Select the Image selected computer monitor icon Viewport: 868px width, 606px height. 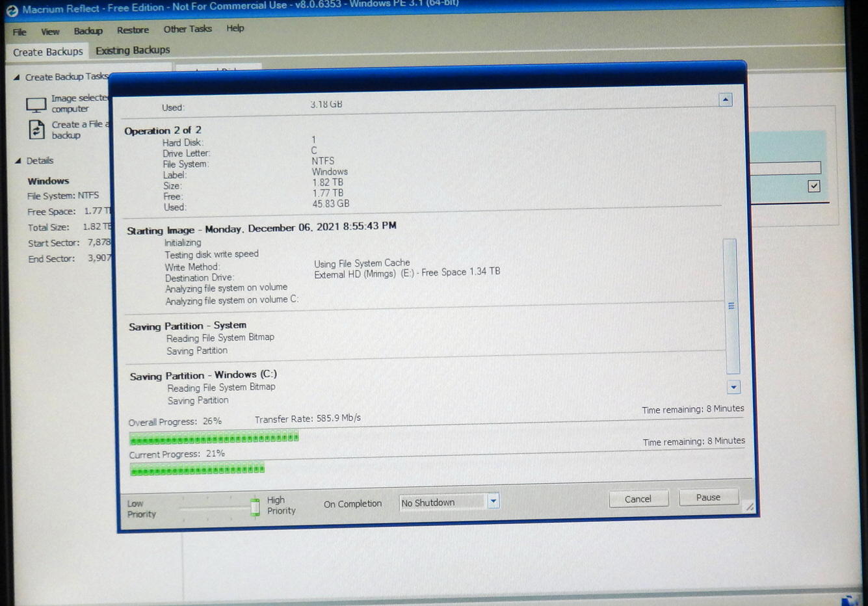tap(36, 104)
